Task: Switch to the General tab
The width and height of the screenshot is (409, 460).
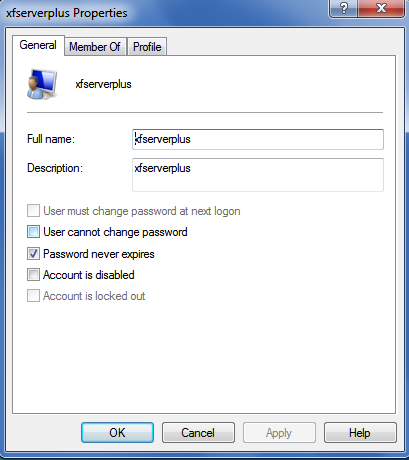Action: [38, 45]
